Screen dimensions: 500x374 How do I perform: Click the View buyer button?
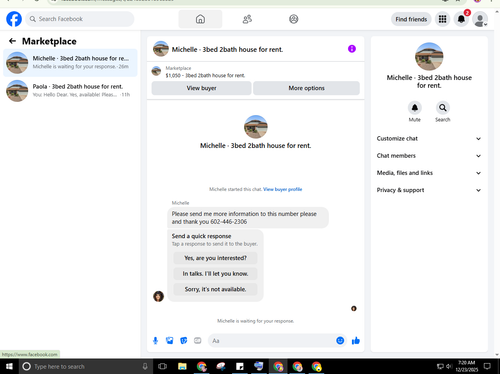(201, 88)
